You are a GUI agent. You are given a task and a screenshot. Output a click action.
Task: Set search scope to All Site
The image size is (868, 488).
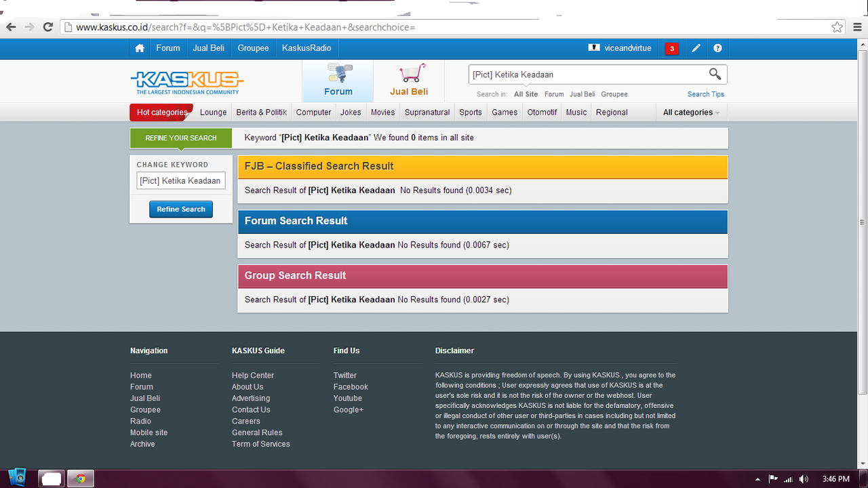(x=526, y=94)
